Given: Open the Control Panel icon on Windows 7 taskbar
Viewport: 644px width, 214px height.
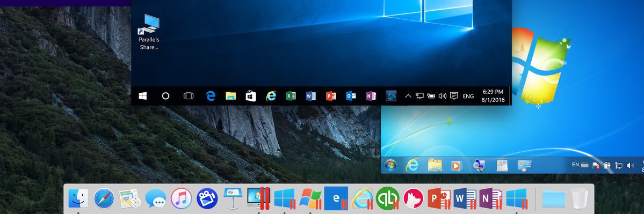Looking at the screenshot, I should pyautogui.click(x=524, y=165).
